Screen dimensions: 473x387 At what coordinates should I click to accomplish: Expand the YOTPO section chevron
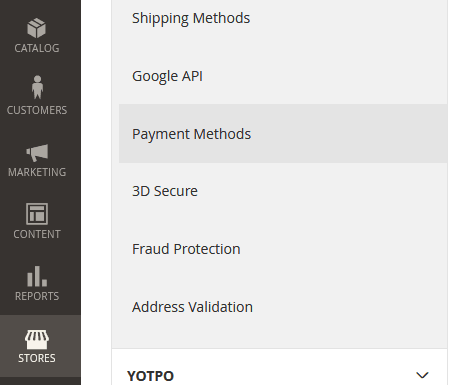(422, 375)
